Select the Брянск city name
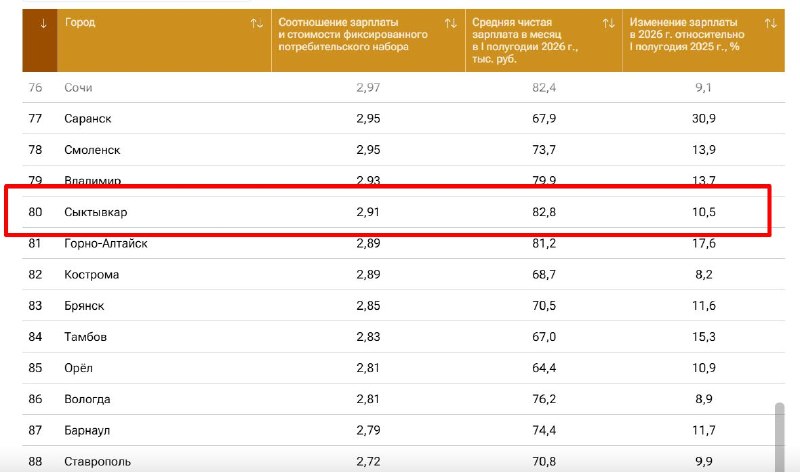800x473 pixels. (84, 306)
